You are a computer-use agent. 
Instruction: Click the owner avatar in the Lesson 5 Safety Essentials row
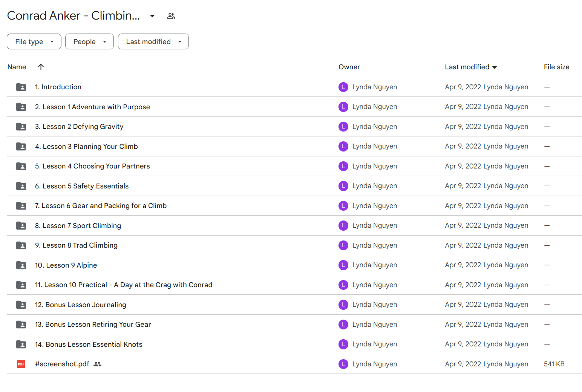[343, 186]
